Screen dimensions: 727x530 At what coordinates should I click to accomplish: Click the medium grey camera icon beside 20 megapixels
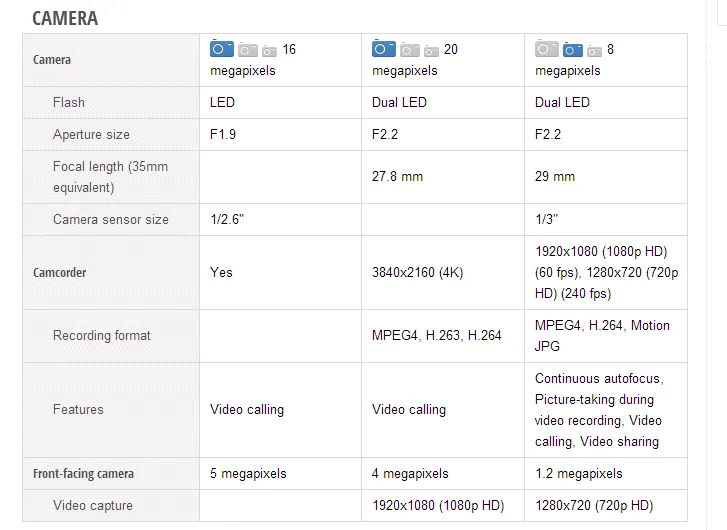point(410,49)
